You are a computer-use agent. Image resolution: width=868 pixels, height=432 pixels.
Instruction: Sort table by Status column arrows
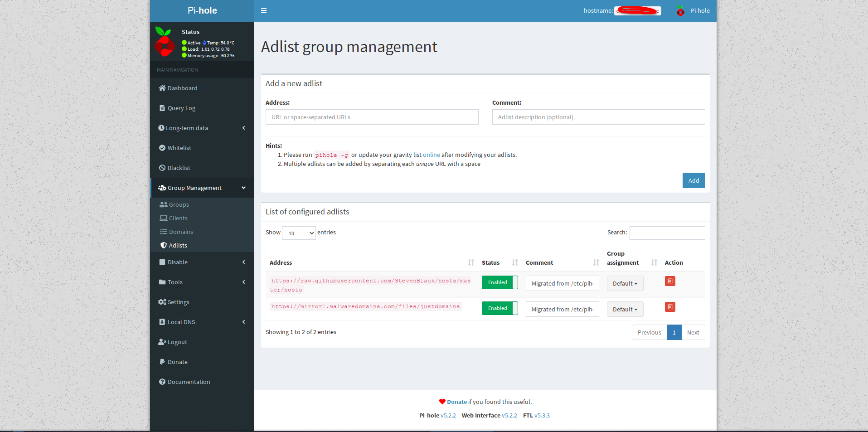[x=515, y=262]
